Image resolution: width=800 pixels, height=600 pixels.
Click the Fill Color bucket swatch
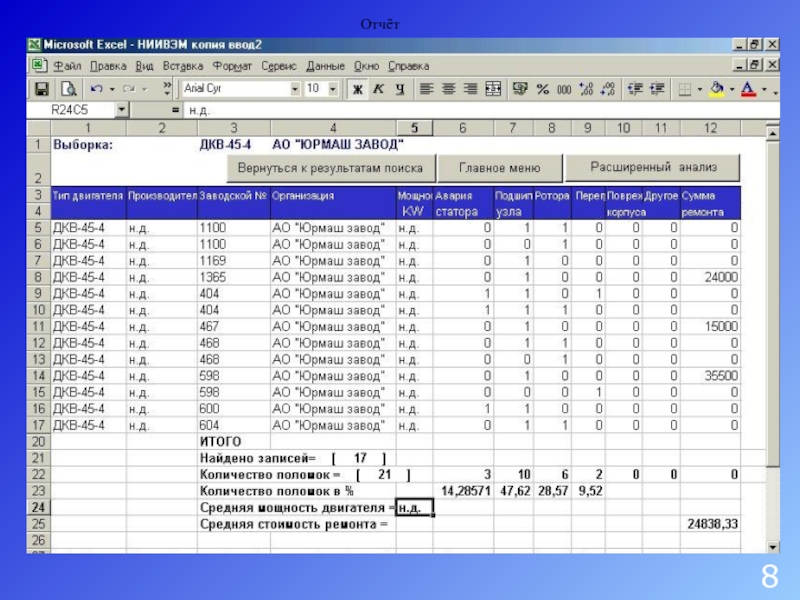(715, 89)
